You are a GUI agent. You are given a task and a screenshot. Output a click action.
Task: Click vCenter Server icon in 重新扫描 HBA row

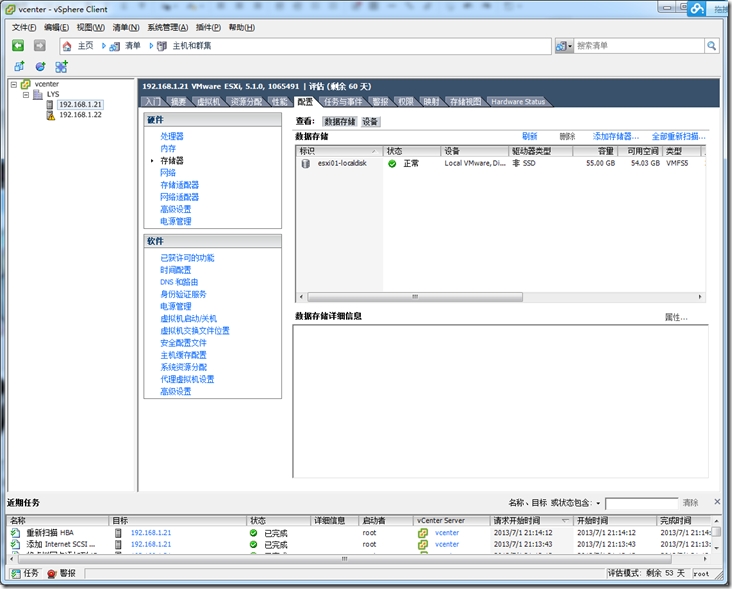tap(423, 533)
